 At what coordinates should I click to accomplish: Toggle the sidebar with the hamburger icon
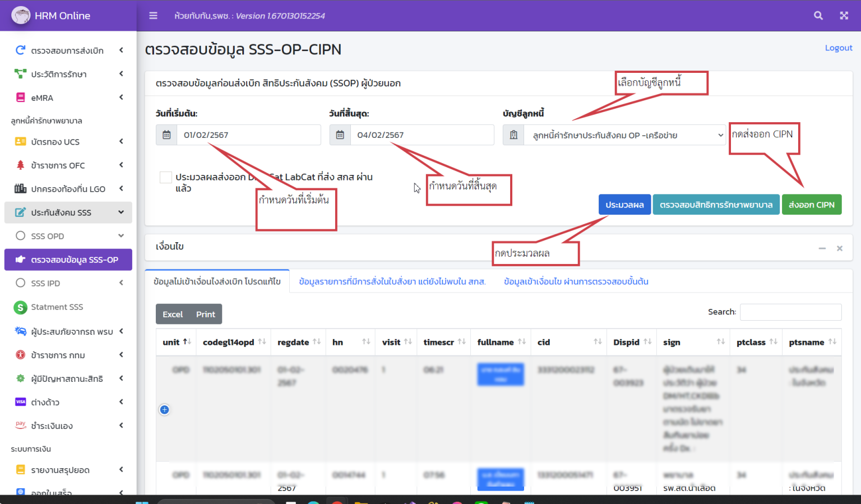[153, 15]
